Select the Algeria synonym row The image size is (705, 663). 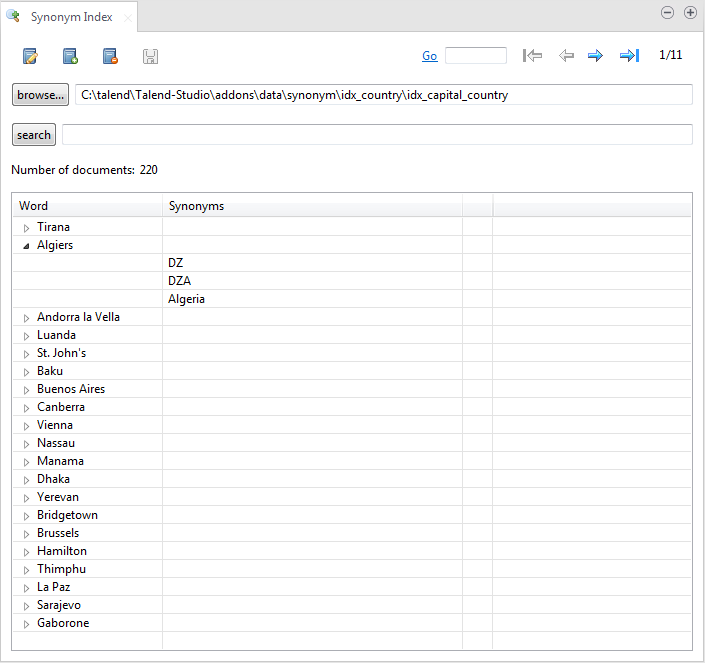186,299
